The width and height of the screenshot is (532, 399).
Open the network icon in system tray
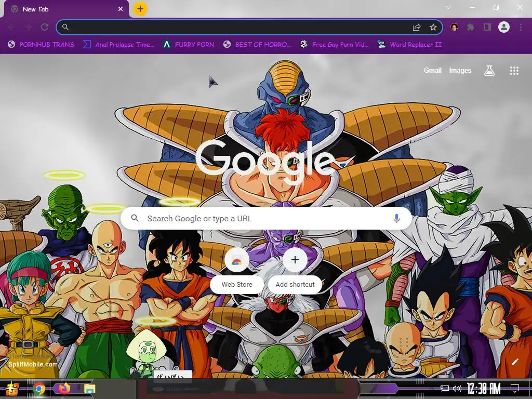(x=444, y=389)
